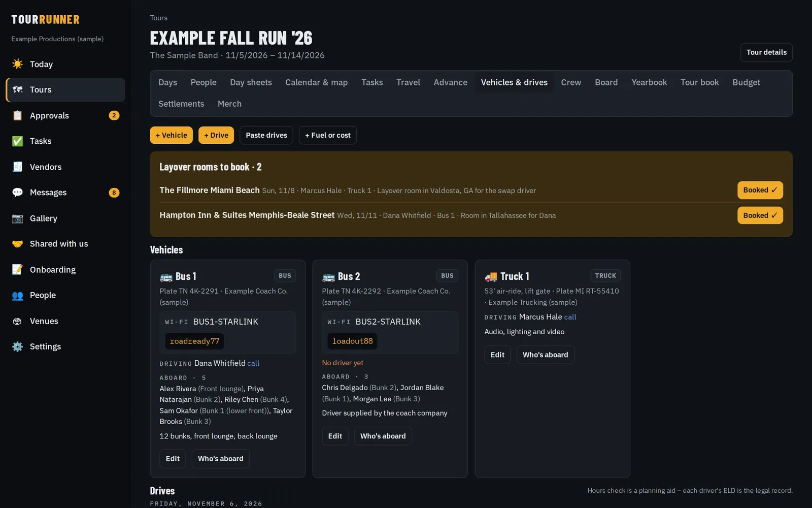Click the Approvals clipboard icon
Viewport: 812px width, 508px height.
click(x=17, y=115)
